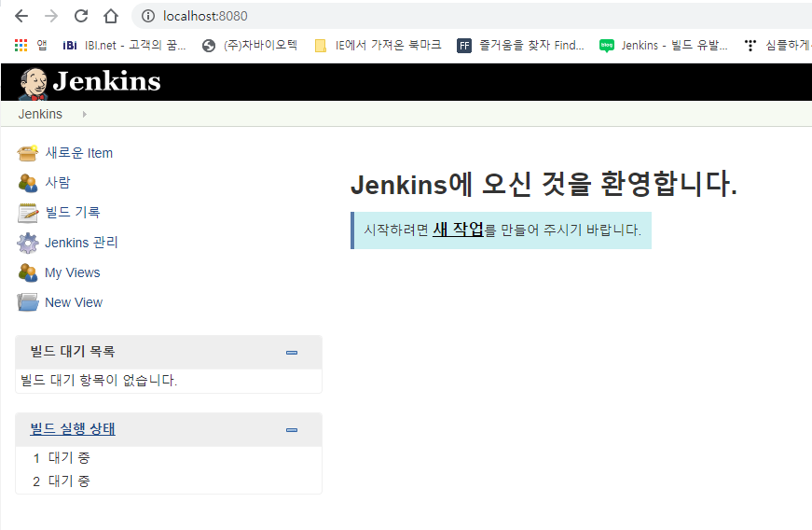Open IBI.net bookmark
The width and height of the screenshot is (812, 530).
pyautogui.click(x=124, y=46)
